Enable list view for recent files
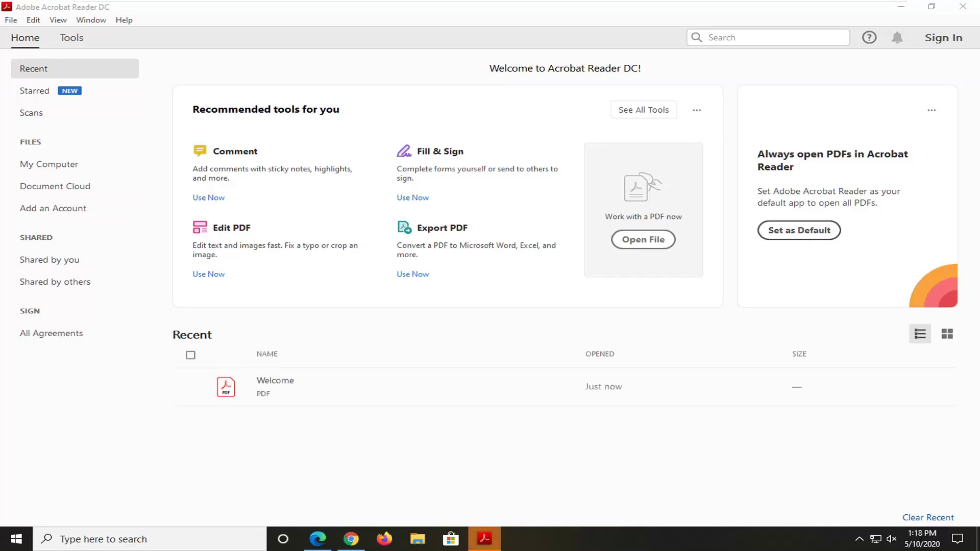This screenshot has width=980, height=551. point(920,333)
